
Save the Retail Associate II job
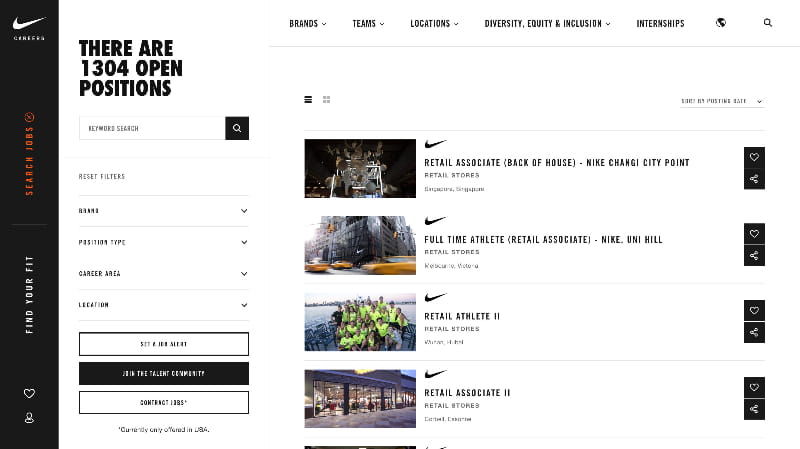click(754, 387)
